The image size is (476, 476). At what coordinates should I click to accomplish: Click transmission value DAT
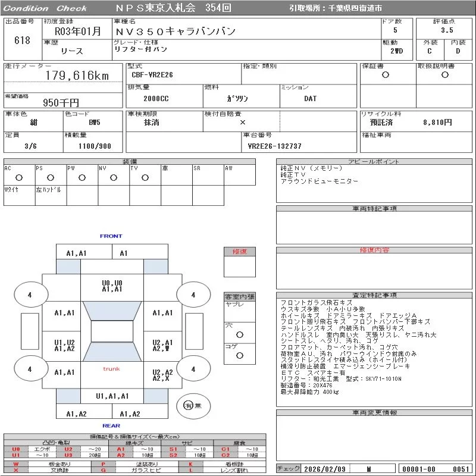pos(310,99)
